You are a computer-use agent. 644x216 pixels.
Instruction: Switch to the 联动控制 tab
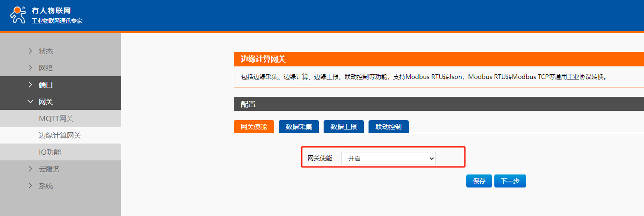click(x=388, y=127)
